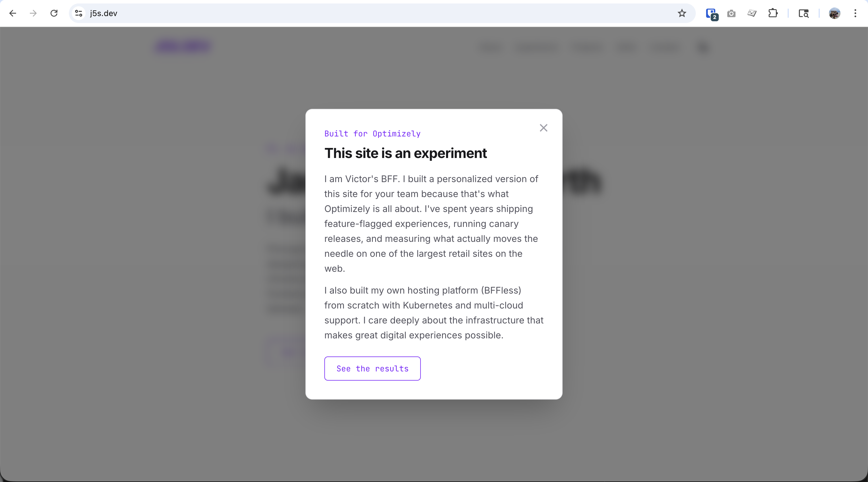The height and width of the screenshot is (482, 868).
Task: Open the tab search icon
Action: coord(803,14)
